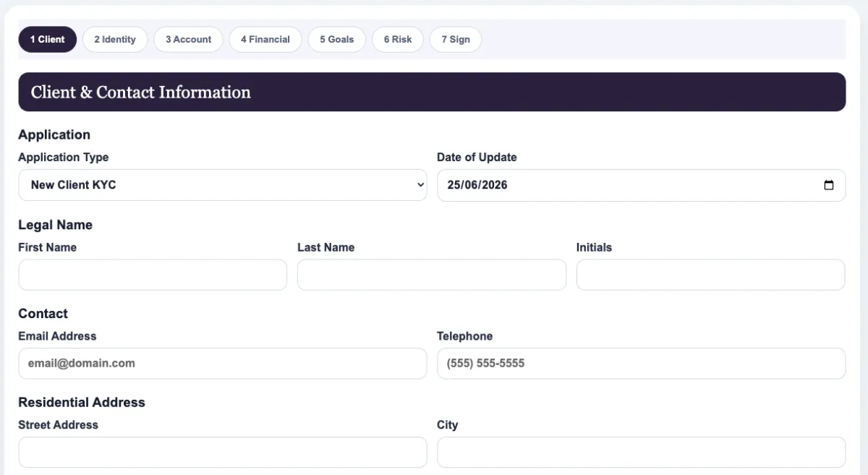Focus the City input field
868x475 pixels.
642,453
